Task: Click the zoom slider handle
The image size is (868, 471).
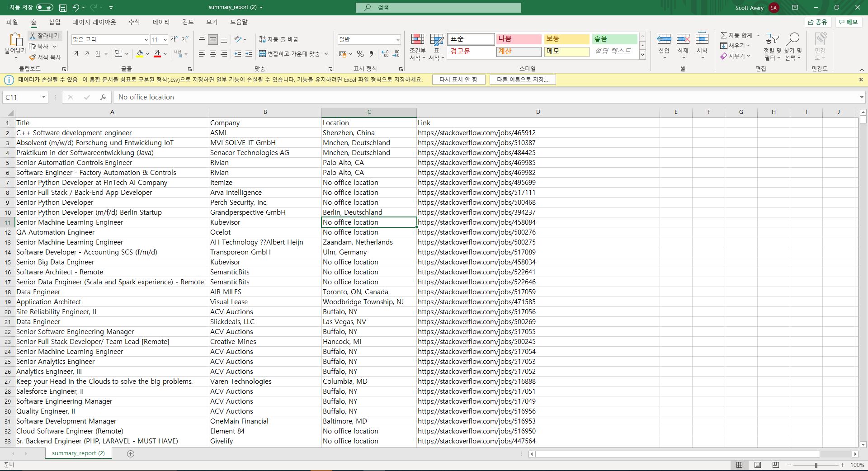Action: (x=816, y=465)
